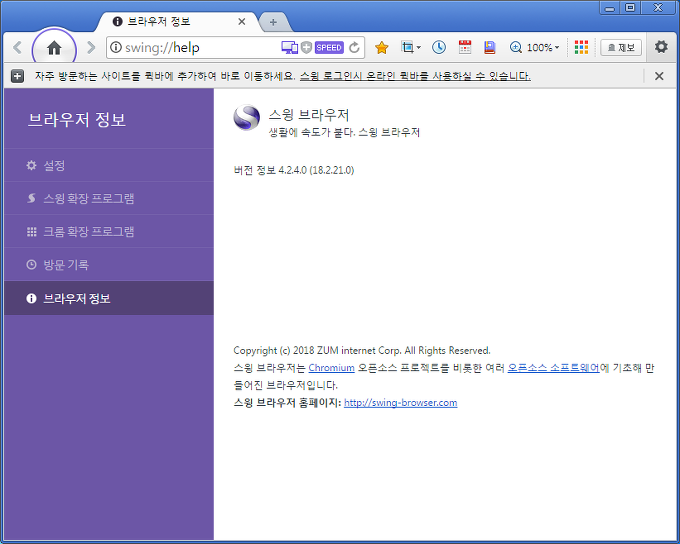Go forward with the forward arrow
Viewport: 680px width, 544px height.
(91, 47)
